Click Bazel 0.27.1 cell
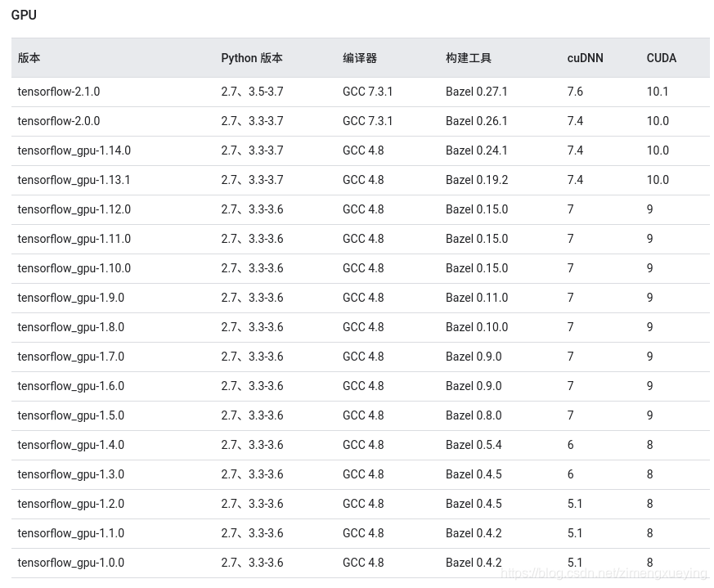This screenshot has height=588, width=714. [x=476, y=92]
